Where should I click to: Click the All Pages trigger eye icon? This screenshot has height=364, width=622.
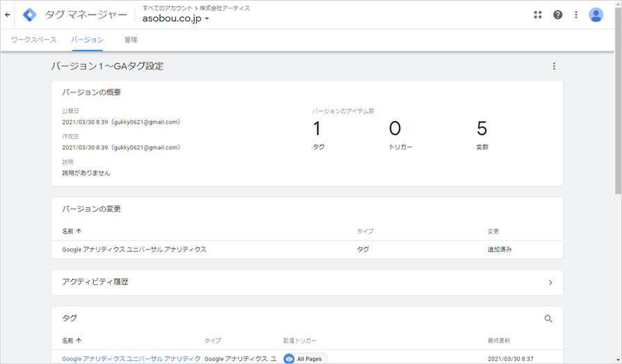(289, 359)
